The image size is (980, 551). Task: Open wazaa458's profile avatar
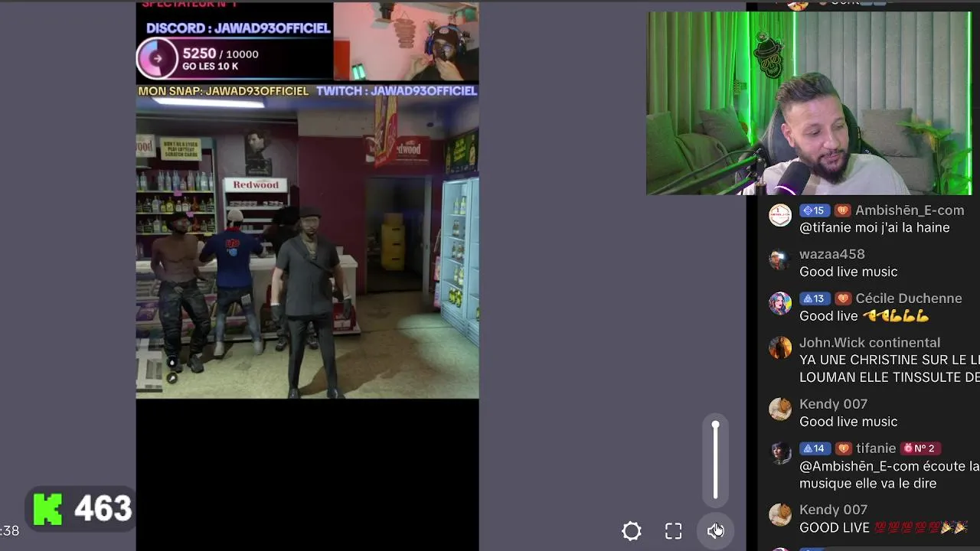coord(780,260)
